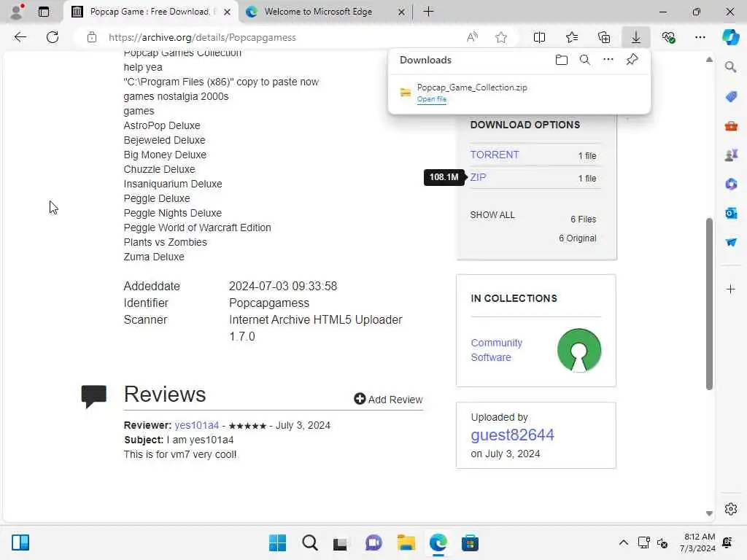Image resolution: width=747 pixels, height=560 pixels.
Task: Open Microsoft Store from the taskbar
Action: point(470,542)
